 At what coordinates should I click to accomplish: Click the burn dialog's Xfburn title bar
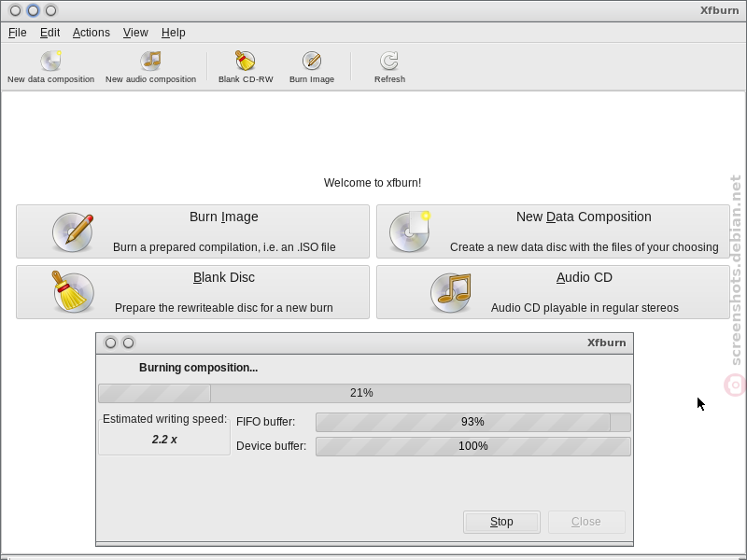point(364,343)
